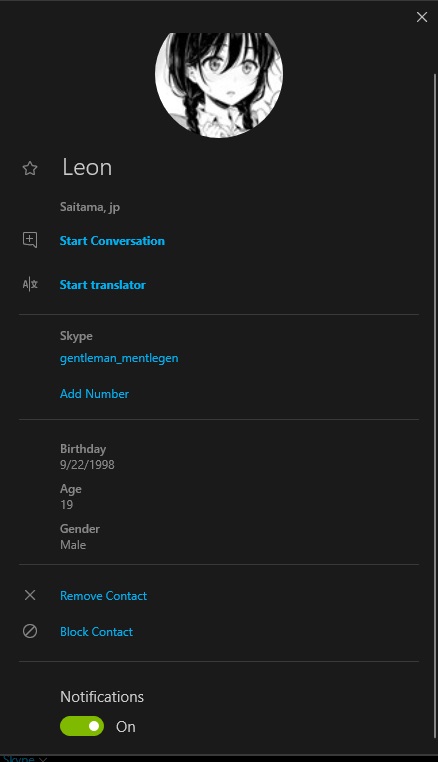The width and height of the screenshot is (438, 762).
Task: Click the contact name Leon
Action: pos(87,168)
